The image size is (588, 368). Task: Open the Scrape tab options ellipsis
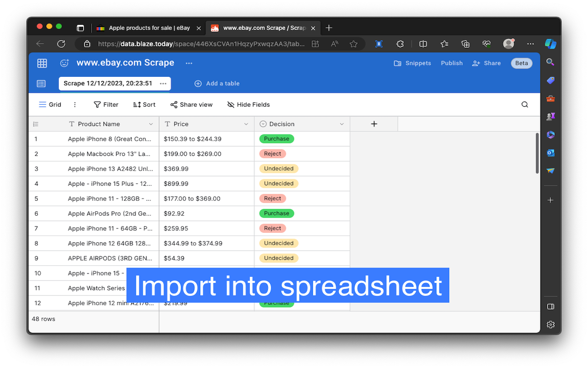[x=163, y=83]
